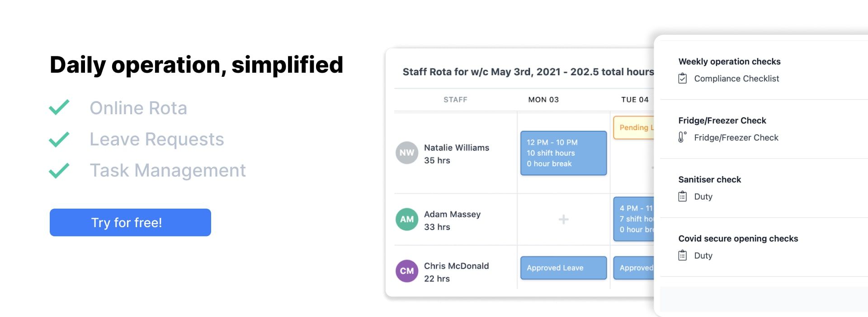Click the clipboard icon under Covid secure opening checks
The image size is (868, 317).
(x=683, y=255)
